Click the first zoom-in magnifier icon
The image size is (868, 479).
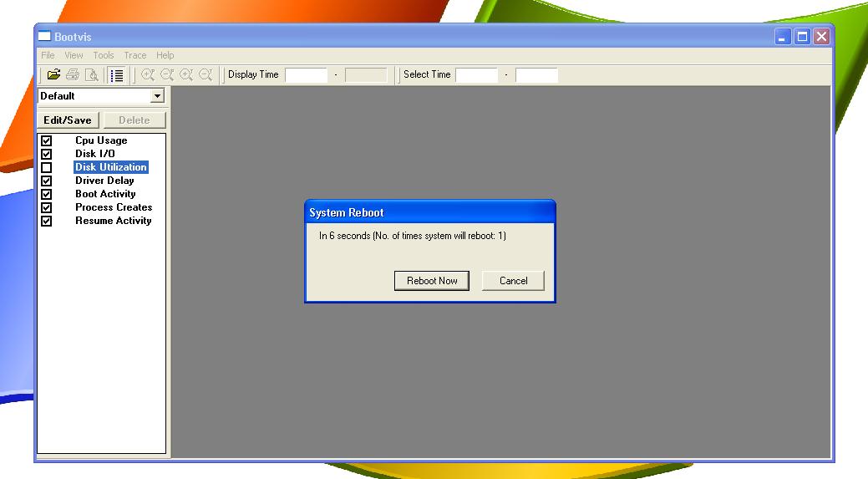148,74
